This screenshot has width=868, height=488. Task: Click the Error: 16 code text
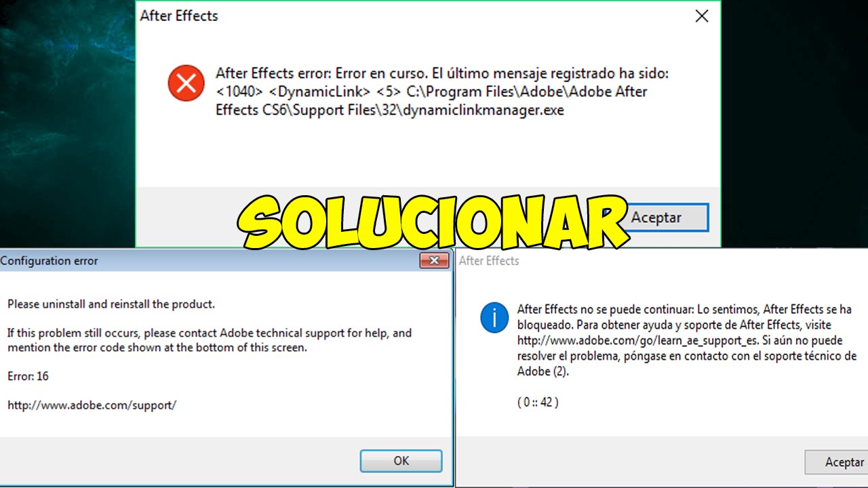[x=28, y=376]
